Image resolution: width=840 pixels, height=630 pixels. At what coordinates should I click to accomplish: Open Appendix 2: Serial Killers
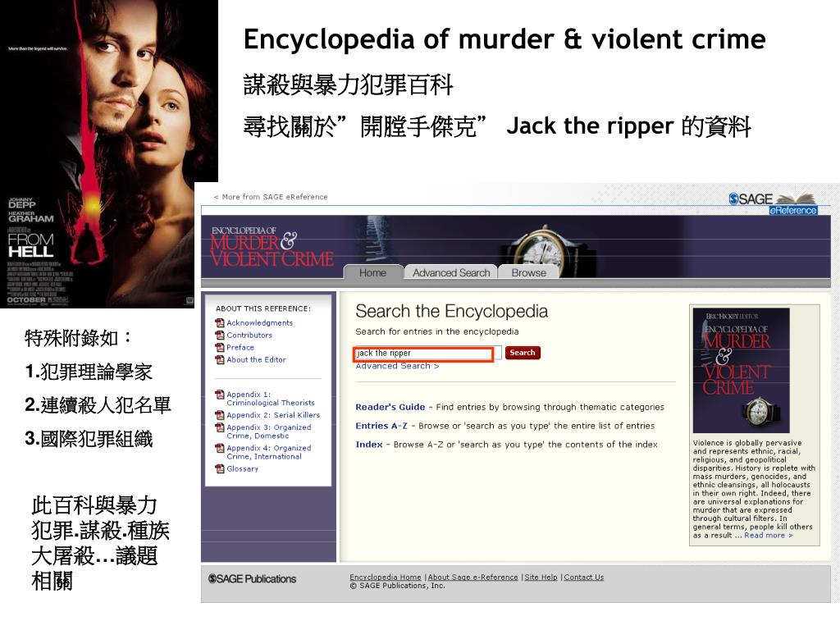[x=273, y=415]
